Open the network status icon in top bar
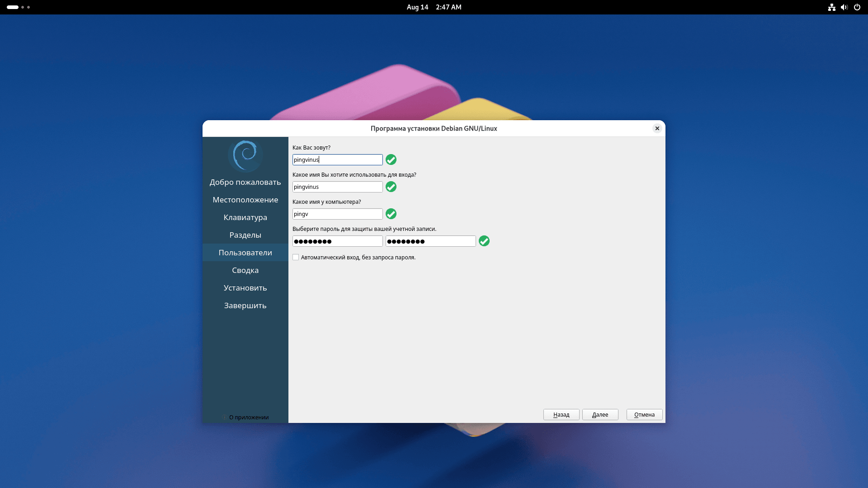This screenshot has height=488, width=868. pos(831,7)
